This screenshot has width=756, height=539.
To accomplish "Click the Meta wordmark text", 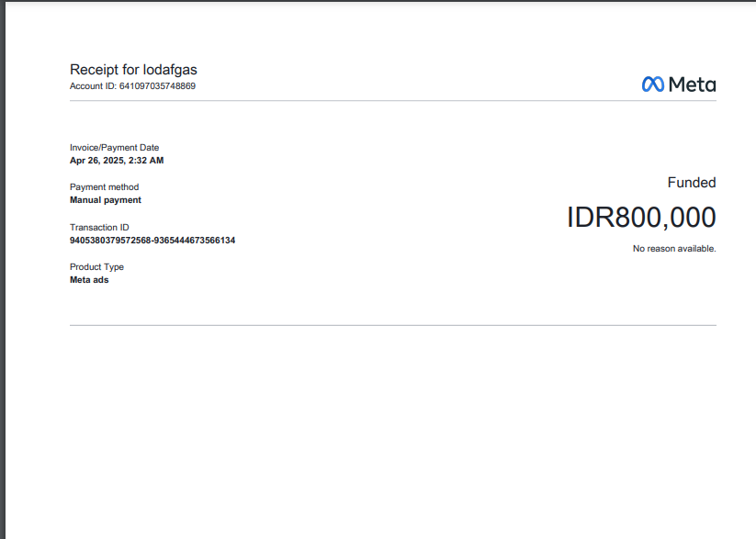I will point(692,84).
